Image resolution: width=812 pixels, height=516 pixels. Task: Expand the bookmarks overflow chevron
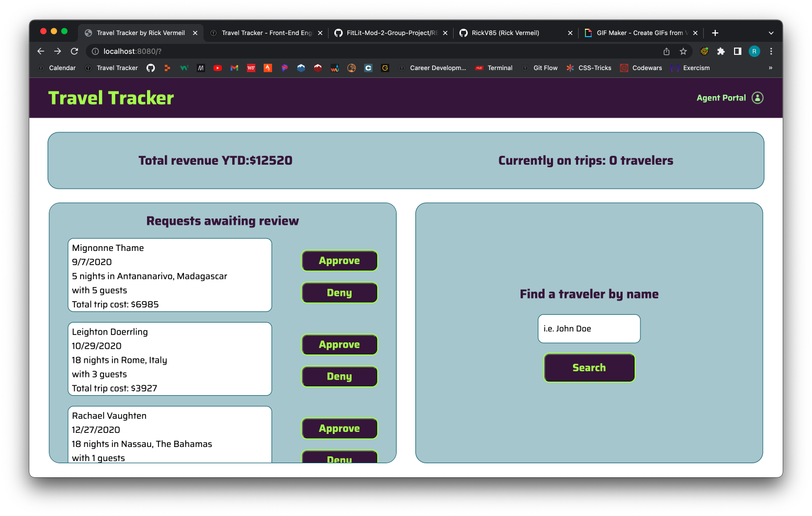[x=770, y=67]
